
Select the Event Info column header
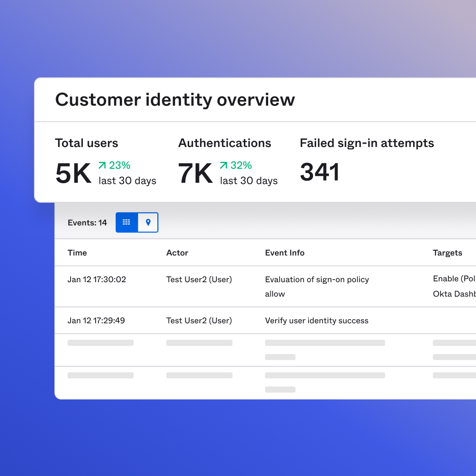tap(284, 253)
